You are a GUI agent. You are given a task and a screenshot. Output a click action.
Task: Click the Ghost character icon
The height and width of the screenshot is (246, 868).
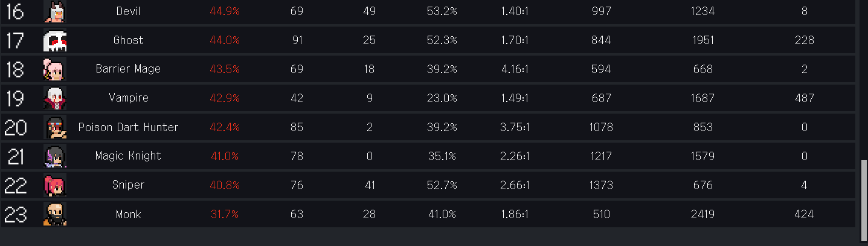(54, 40)
